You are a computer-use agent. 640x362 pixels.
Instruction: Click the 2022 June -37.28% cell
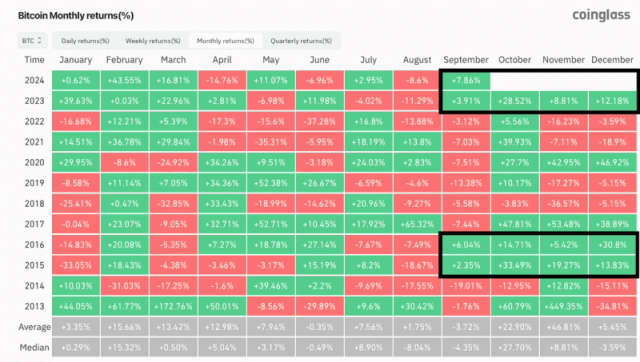coord(320,122)
